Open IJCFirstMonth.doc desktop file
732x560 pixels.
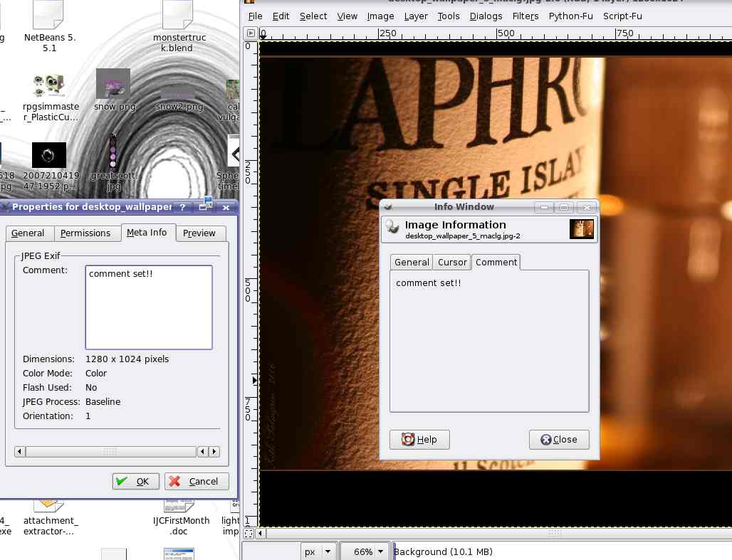179,505
